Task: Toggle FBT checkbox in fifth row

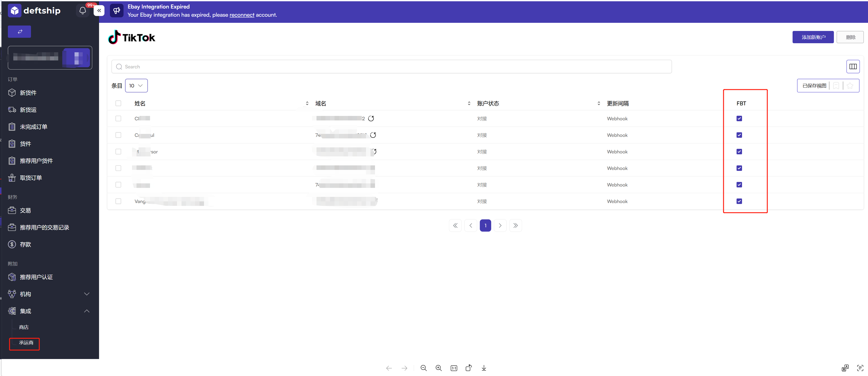Action: 739,184
